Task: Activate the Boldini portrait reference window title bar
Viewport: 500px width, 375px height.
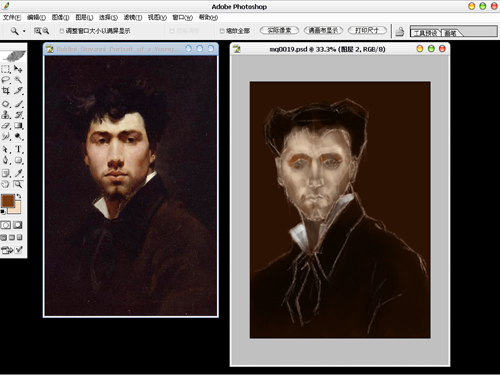Action: [131, 49]
